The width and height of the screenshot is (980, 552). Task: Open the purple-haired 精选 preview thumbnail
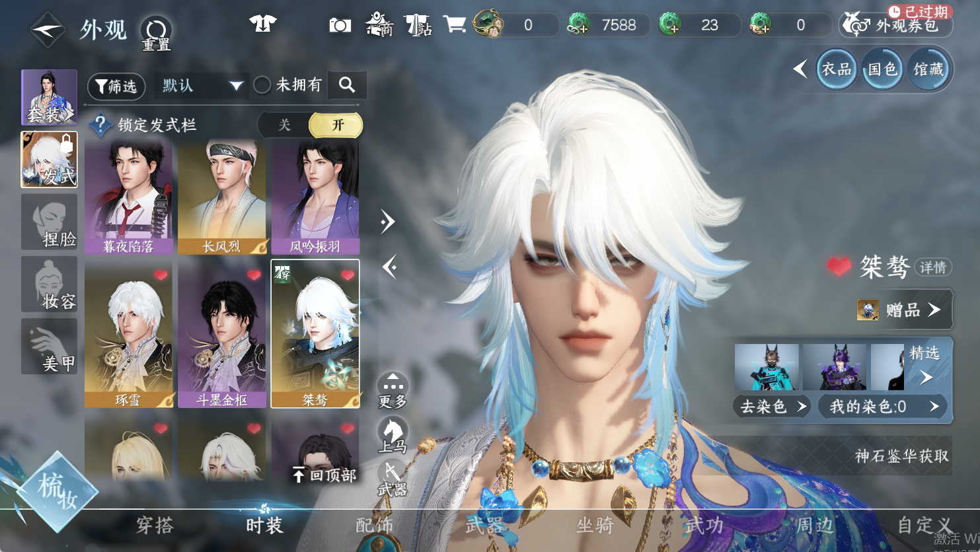tap(835, 367)
